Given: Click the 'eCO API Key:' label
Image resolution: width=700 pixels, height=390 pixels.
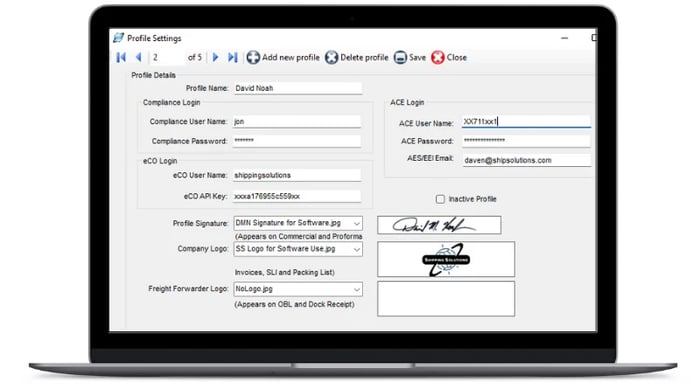Looking at the screenshot, I should [205, 196].
